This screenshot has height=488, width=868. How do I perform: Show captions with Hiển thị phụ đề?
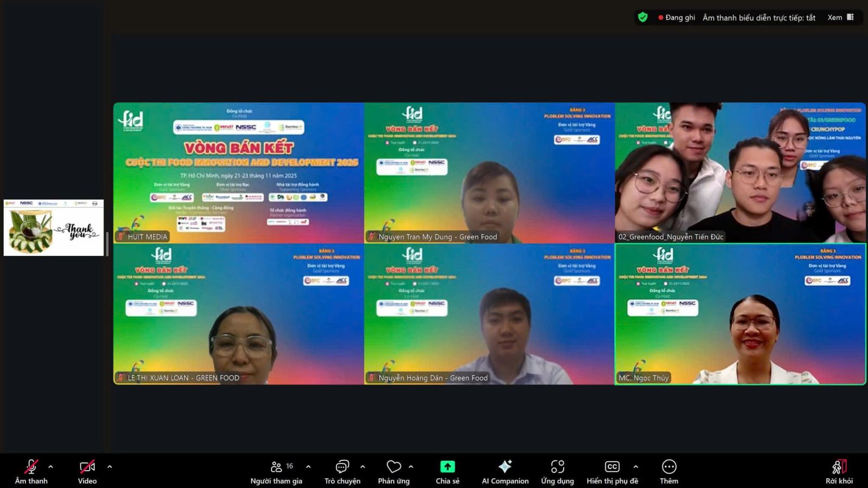612,467
